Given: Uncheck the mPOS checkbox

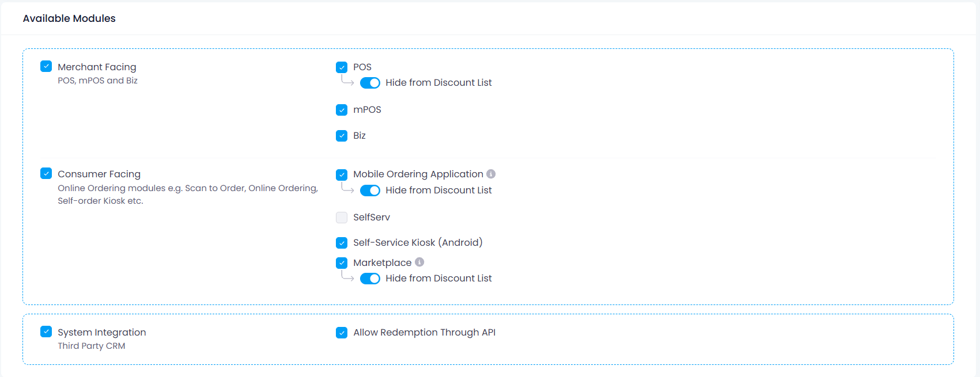Looking at the screenshot, I should (x=342, y=110).
